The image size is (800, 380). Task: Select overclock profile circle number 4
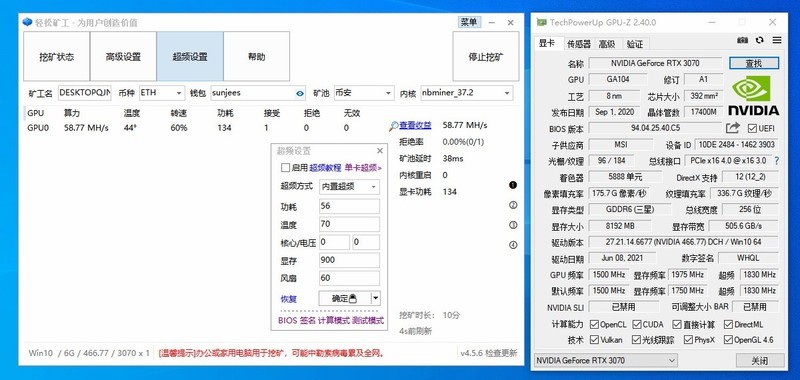tap(513, 245)
